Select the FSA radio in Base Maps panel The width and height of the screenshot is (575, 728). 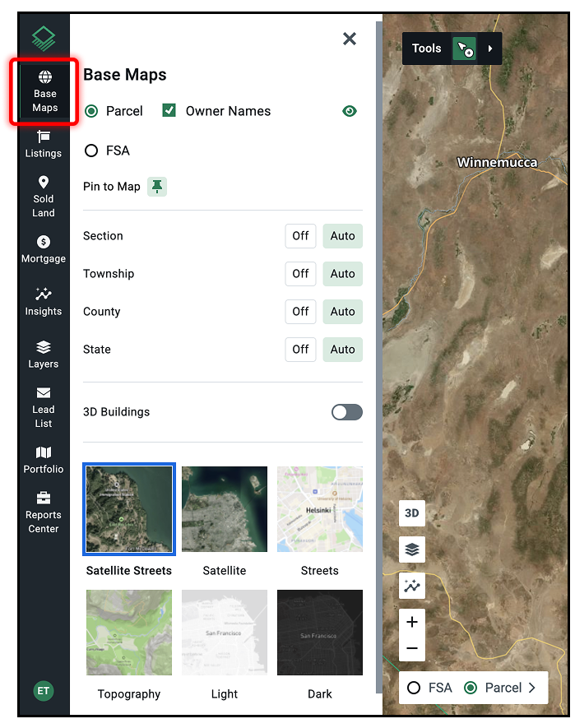91,151
